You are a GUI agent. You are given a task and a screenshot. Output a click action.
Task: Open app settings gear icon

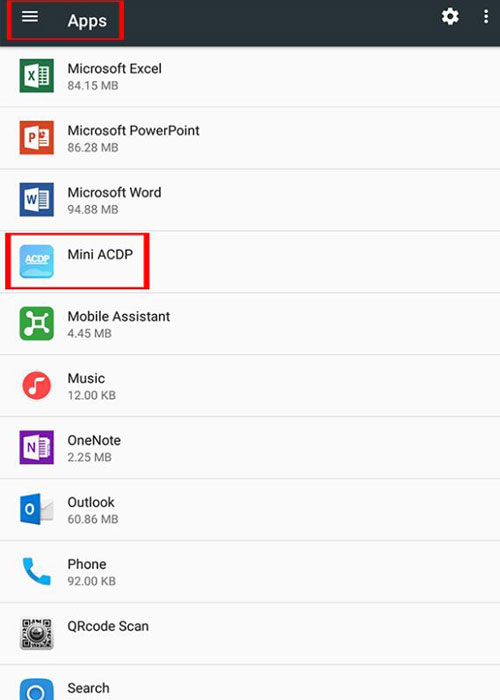(x=450, y=17)
